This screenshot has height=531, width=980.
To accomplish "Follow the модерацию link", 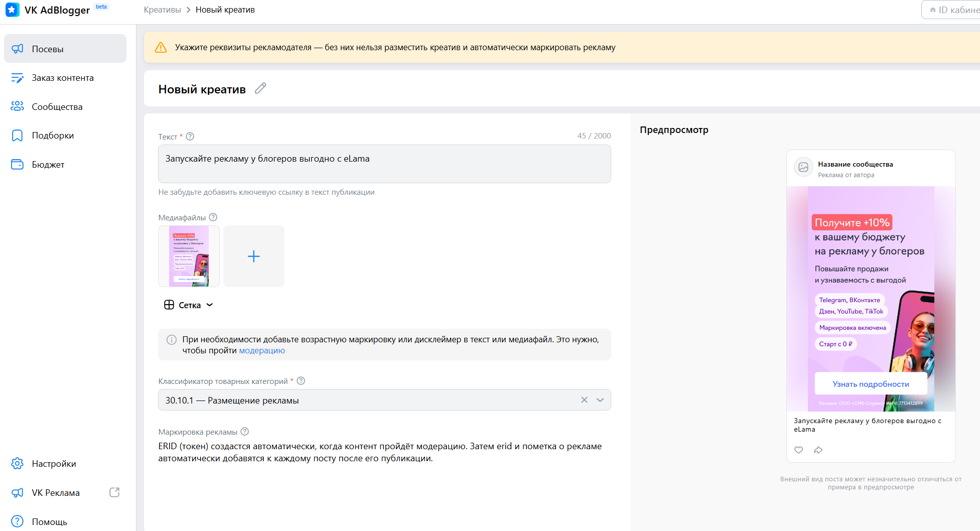I will [262, 350].
